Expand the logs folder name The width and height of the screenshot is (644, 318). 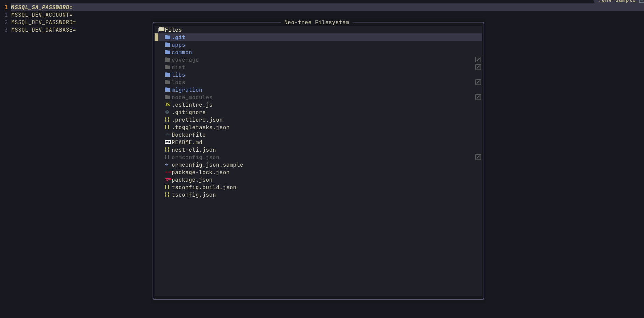178,82
